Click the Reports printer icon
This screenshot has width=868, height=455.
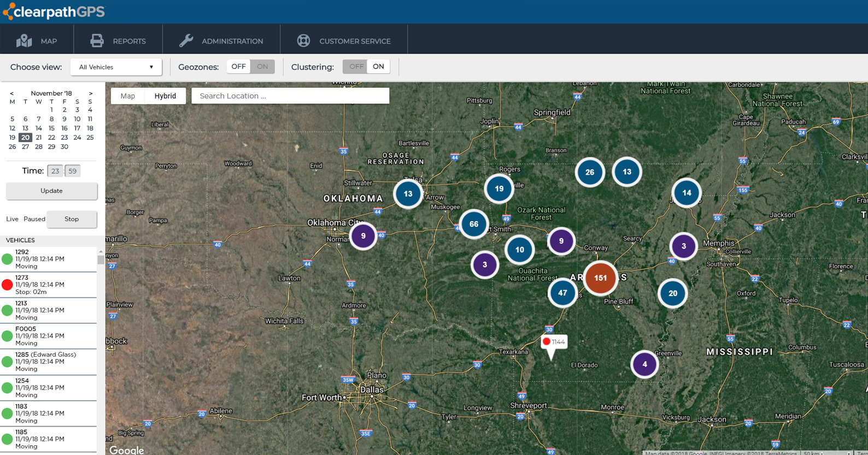[97, 41]
